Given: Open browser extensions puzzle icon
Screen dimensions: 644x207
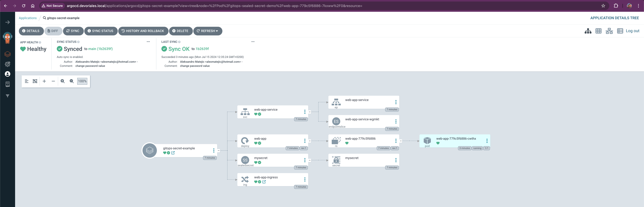Looking at the screenshot, I should [616, 6].
